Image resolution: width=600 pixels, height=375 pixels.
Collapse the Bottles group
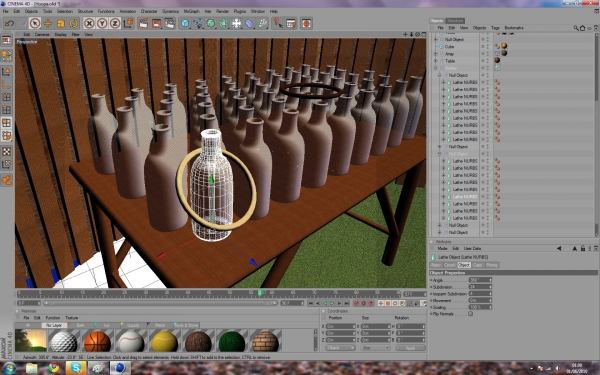(435, 68)
